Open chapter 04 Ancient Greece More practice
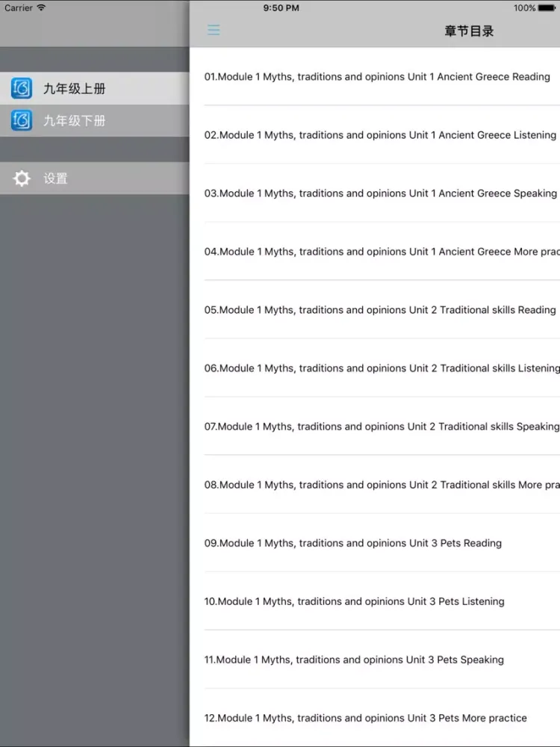The image size is (560, 747). (x=375, y=252)
